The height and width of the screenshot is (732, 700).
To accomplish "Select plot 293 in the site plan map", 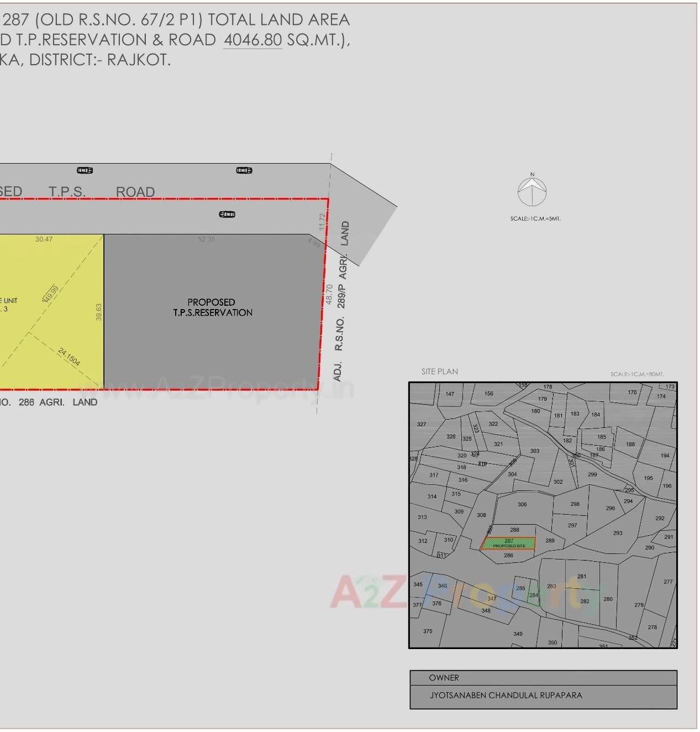I will point(617,533).
